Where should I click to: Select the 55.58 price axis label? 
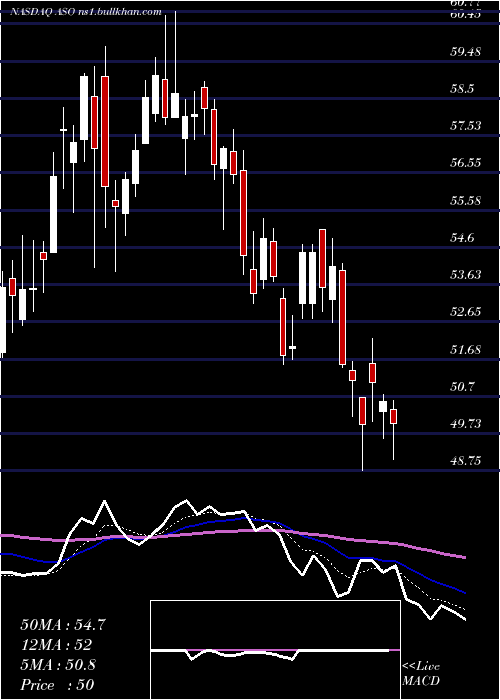(x=466, y=200)
